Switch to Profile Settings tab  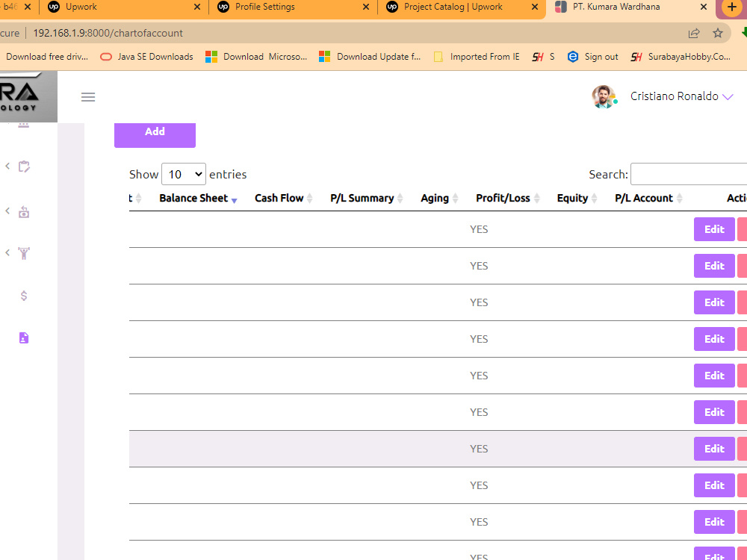[293, 7]
